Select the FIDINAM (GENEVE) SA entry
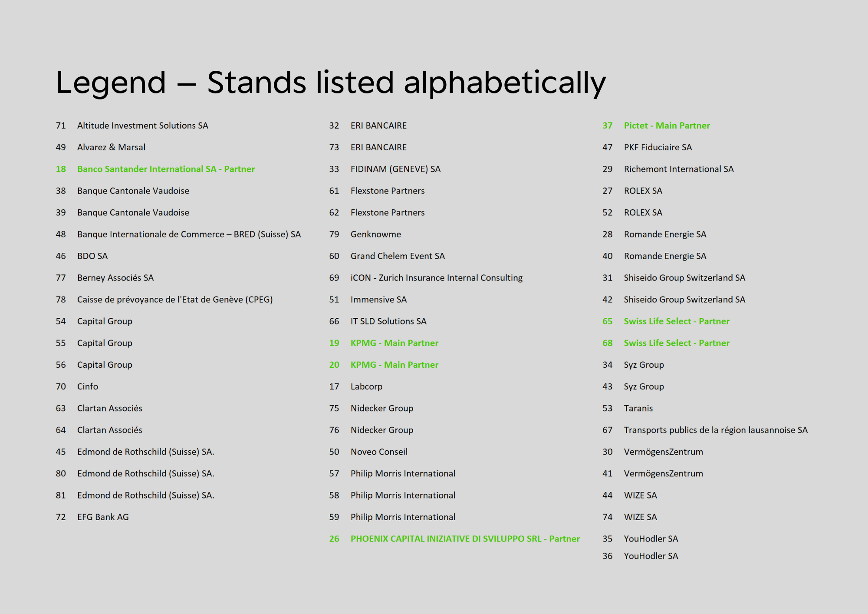 (x=395, y=169)
